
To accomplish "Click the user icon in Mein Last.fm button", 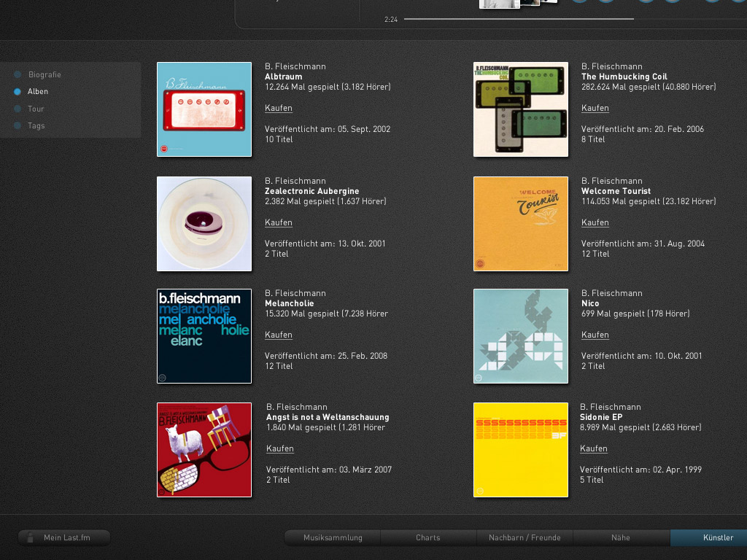I will coord(30,537).
